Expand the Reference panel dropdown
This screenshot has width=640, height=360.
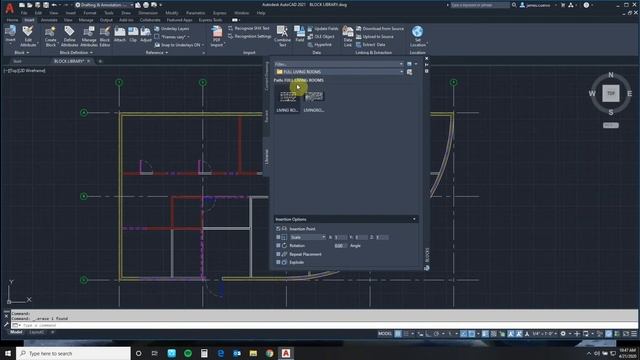157,53
